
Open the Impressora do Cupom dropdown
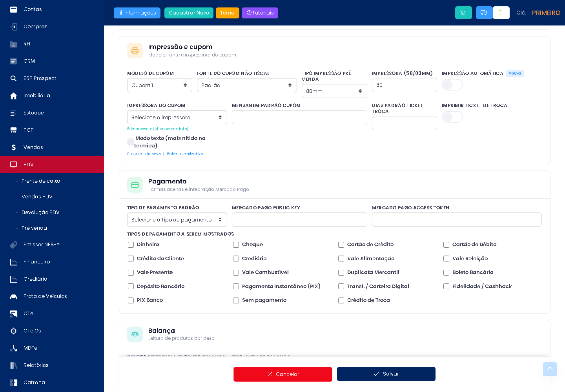(177, 117)
